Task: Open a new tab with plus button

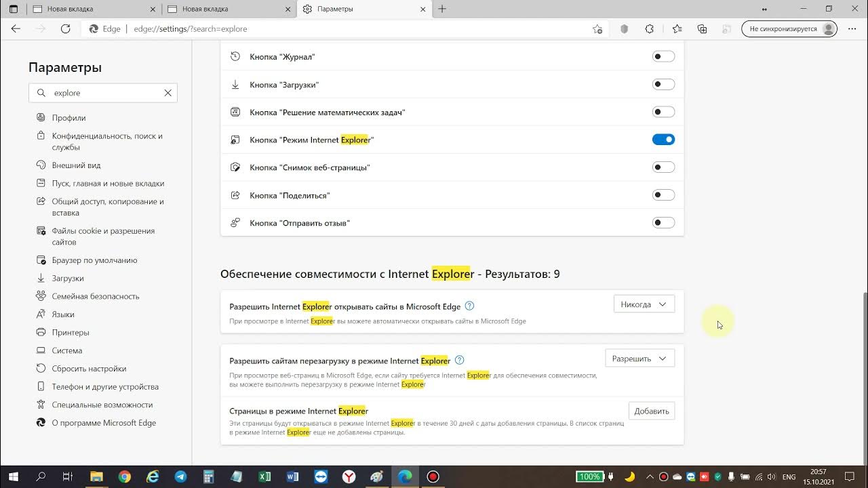Action: [x=442, y=9]
